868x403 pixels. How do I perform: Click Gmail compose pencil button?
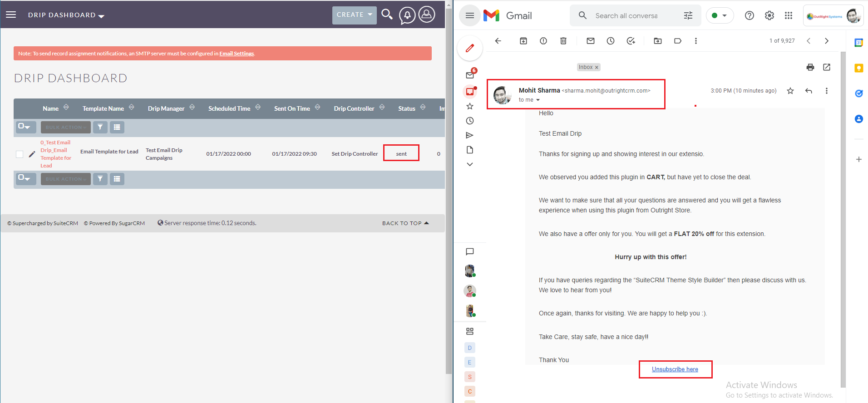click(x=470, y=48)
